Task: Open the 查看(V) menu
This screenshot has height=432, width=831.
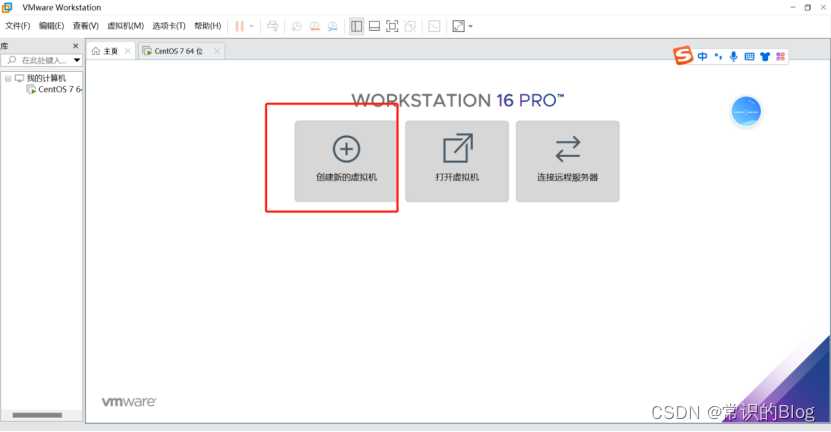Action: [x=85, y=26]
